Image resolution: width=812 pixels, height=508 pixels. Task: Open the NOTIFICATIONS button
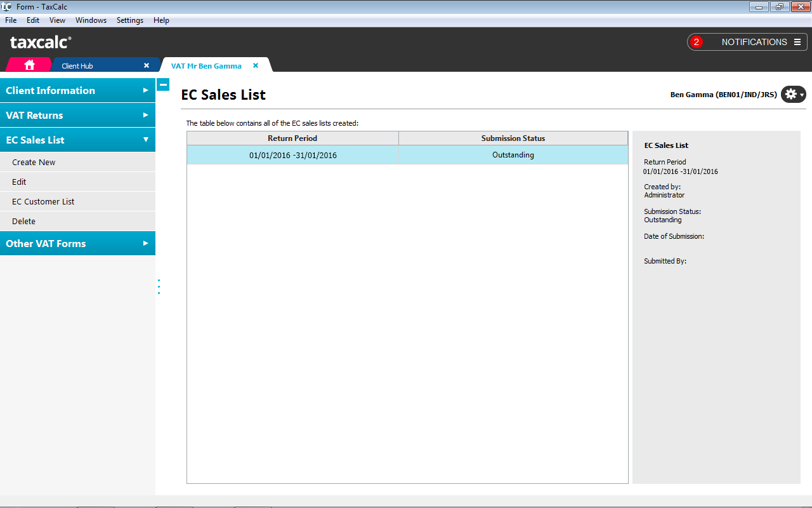point(747,42)
